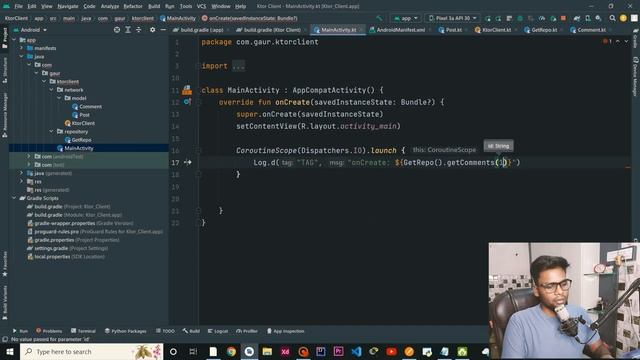Screen dimensions: 640x360
Task: Open the Pixel 3a API 30 device dropdown
Action: click(x=452, y=18)
